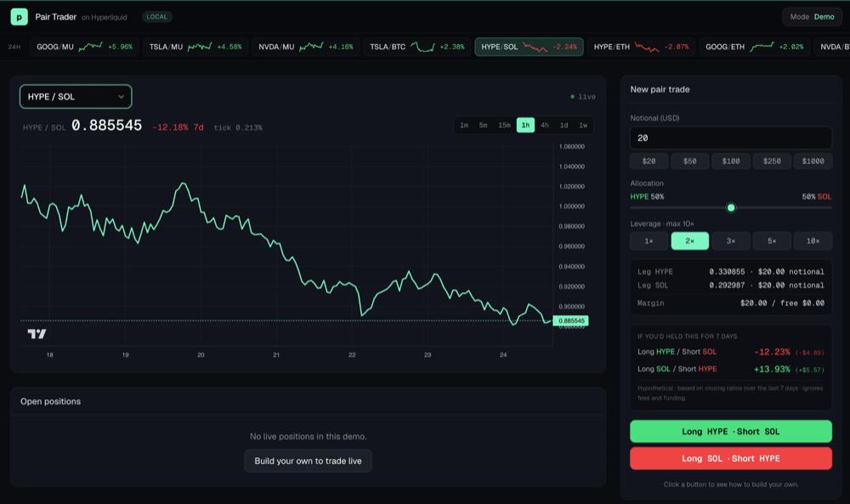Click the LOCAL badge
This screenshot has width=850, height=504.
pos(156,17)
